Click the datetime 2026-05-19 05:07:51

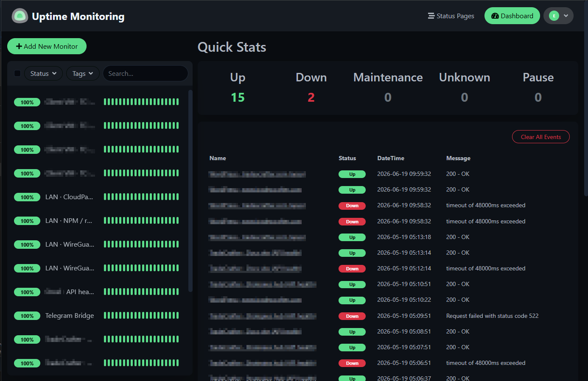[404, 347]
